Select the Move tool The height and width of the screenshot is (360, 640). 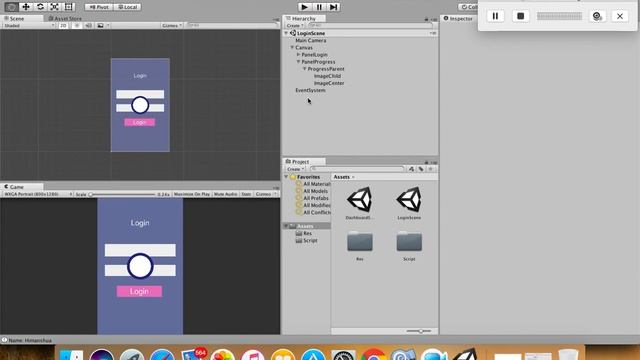[x=25, y=7]
